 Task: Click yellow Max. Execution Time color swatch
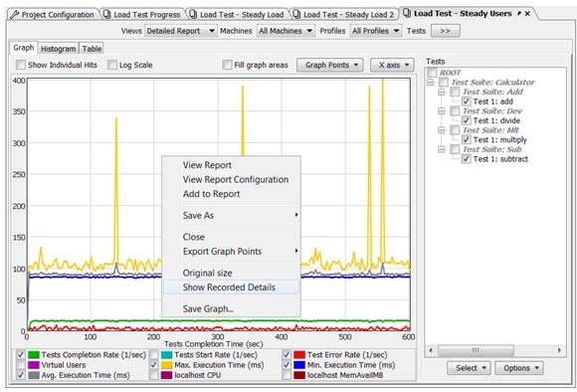[167, 365]
